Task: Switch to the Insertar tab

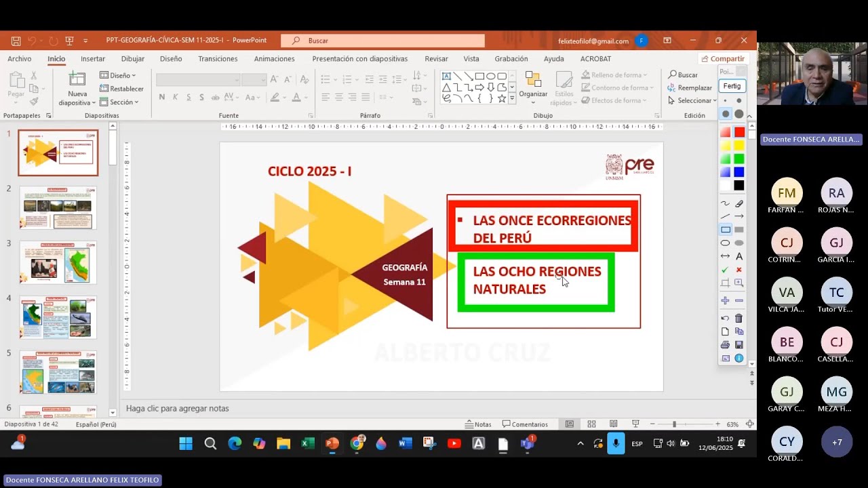Action: click(x=93, y=59)
